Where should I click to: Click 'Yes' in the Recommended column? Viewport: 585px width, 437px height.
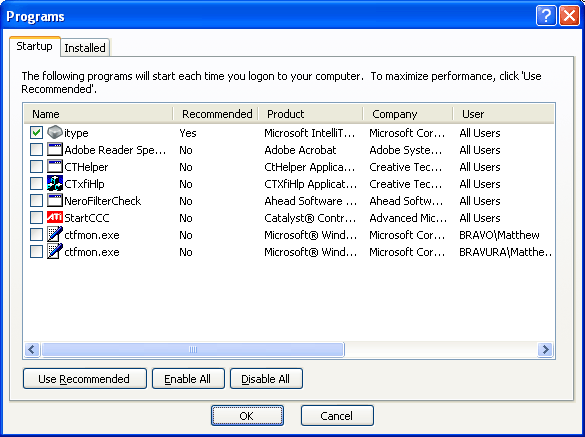[x=188, y=133]
